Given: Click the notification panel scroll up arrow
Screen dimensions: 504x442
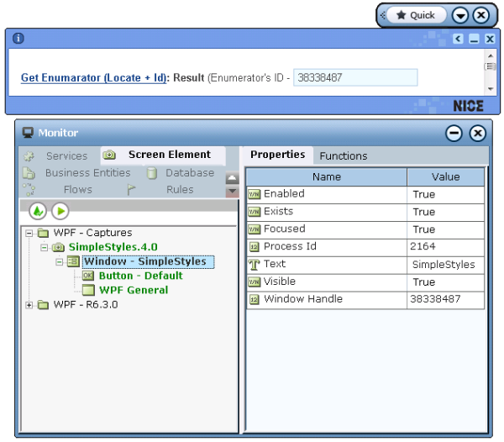Looking at the screenshot, I should pyautogui.click(x=491, y=55).
